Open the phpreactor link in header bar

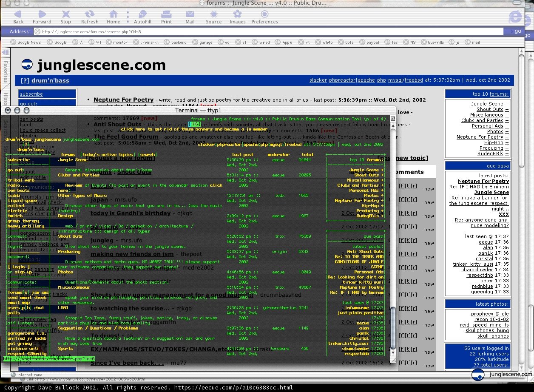click(341, 80)
